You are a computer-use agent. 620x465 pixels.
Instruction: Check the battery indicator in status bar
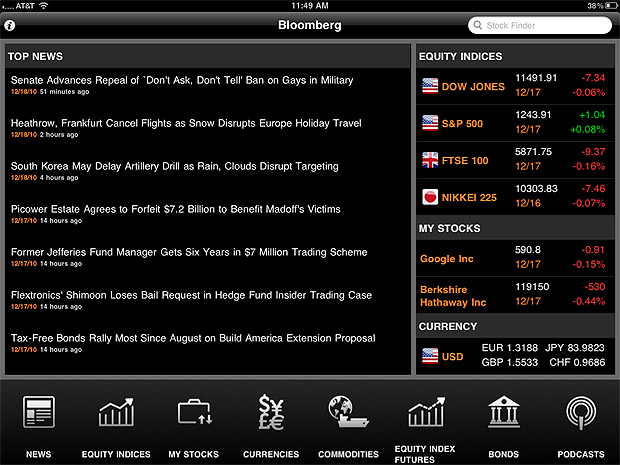(x=612, y=6)
